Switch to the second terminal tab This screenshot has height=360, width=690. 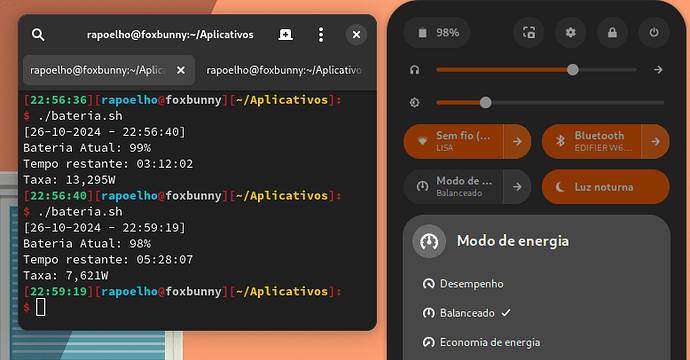tap(285, 70)
